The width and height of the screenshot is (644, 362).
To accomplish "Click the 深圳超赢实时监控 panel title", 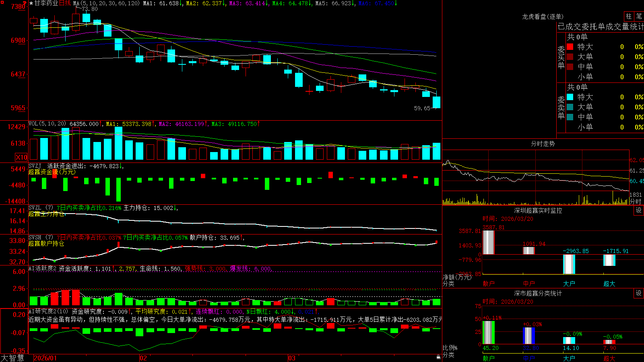I will [538, 210].
